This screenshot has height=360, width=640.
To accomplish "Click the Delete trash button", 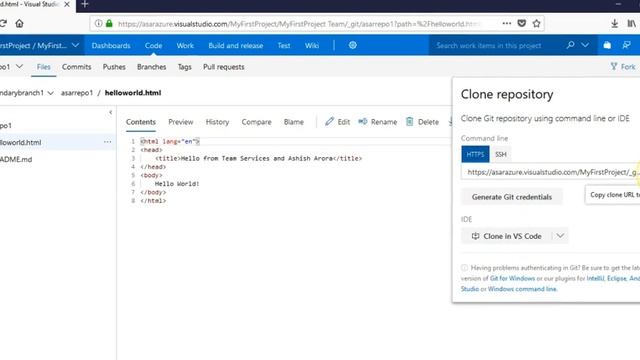I will click(422, 122).
